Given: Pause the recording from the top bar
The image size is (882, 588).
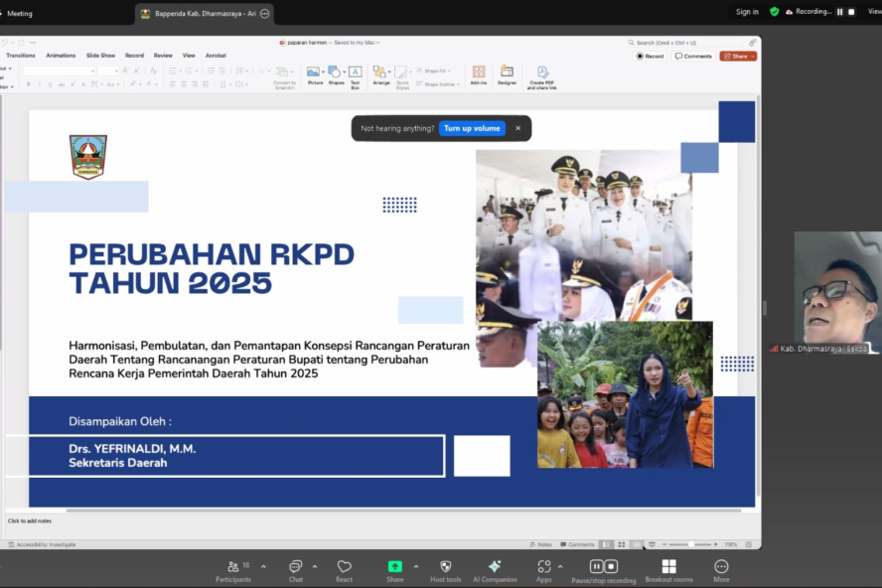Looking at the screenshot, I should click(839, 12).
